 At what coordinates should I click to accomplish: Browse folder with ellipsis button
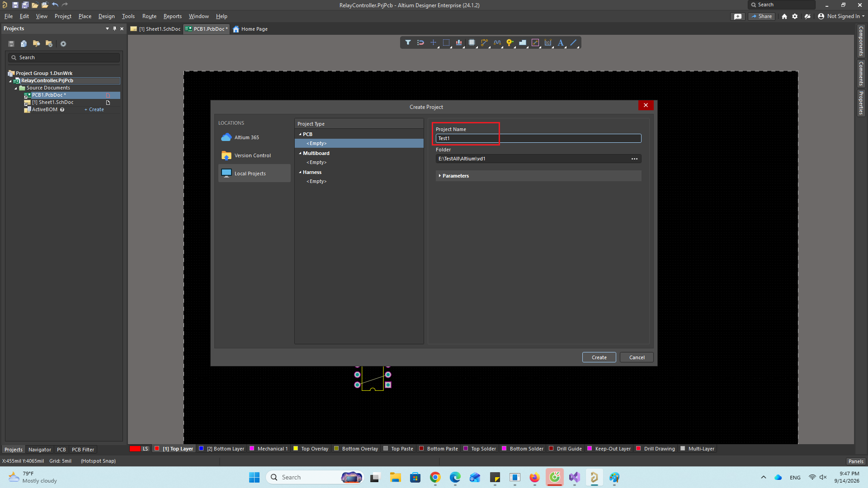pos(634,159)
